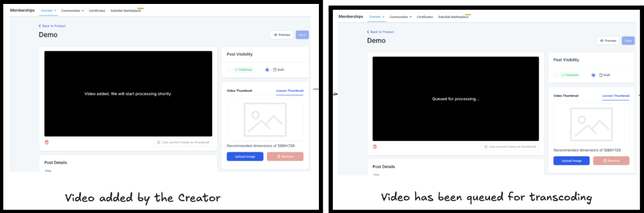Switch to Video Thumbnail tab in left panel

pyautogui.click(x=239, y=91)
